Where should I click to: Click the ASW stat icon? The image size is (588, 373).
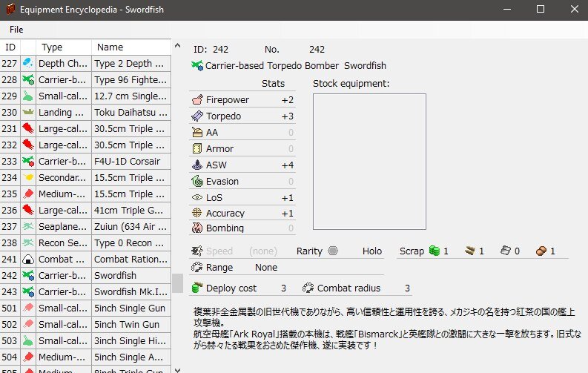197,165
